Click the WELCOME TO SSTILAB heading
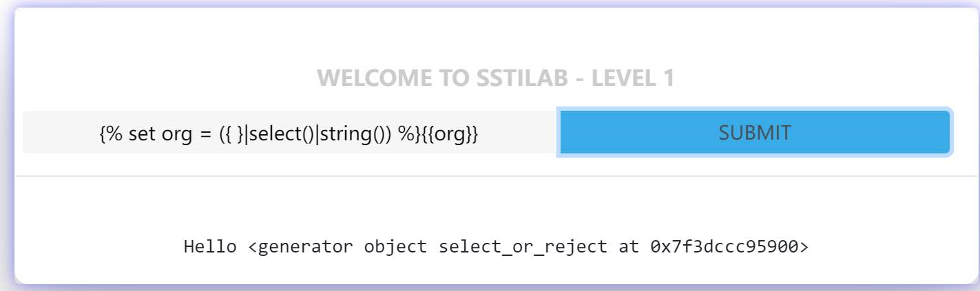This screenshot has width=980, height=291. pyautogui.click(x=496, y=78)
